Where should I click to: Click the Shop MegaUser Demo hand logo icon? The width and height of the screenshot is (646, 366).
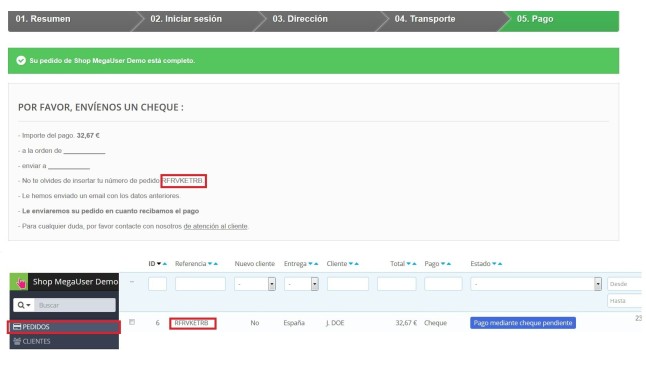point(19,282)
